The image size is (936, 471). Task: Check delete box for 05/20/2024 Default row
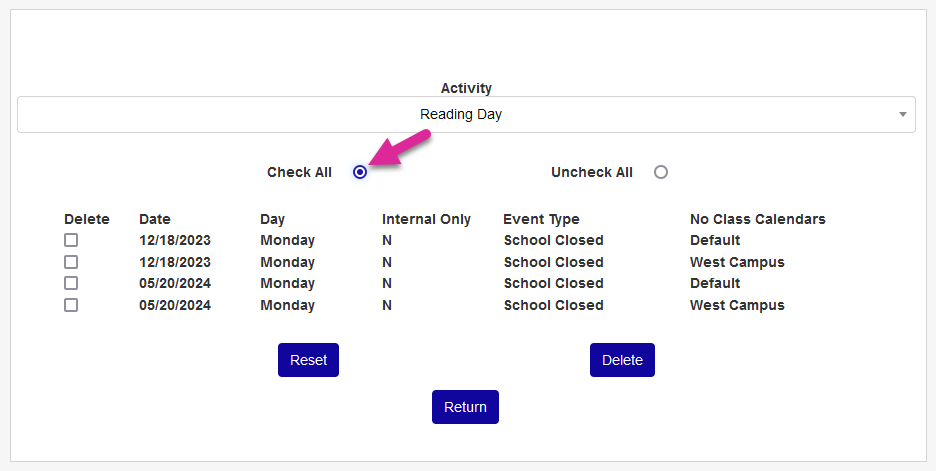pyautogui.click(x=71, y=283)
